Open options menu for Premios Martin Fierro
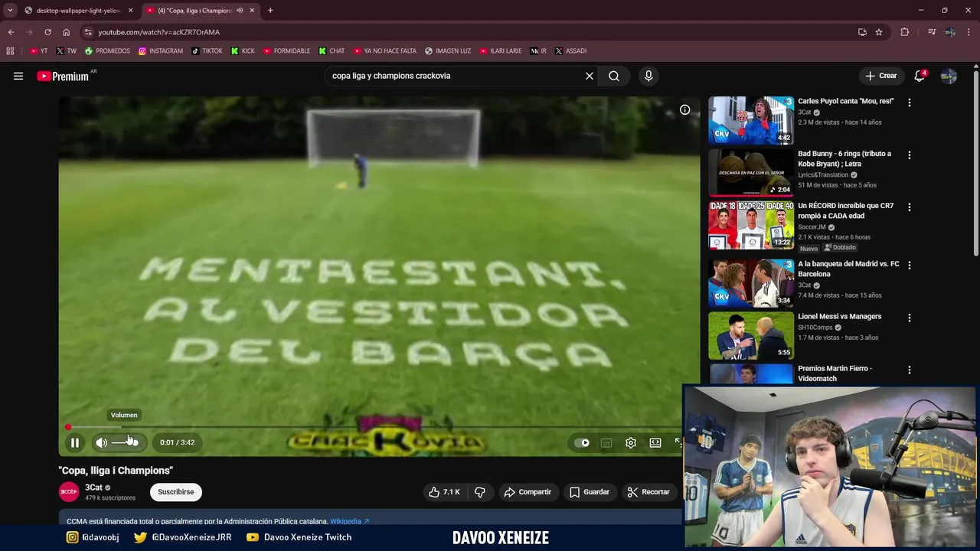The image size is (980, 551). click(910, 370)
